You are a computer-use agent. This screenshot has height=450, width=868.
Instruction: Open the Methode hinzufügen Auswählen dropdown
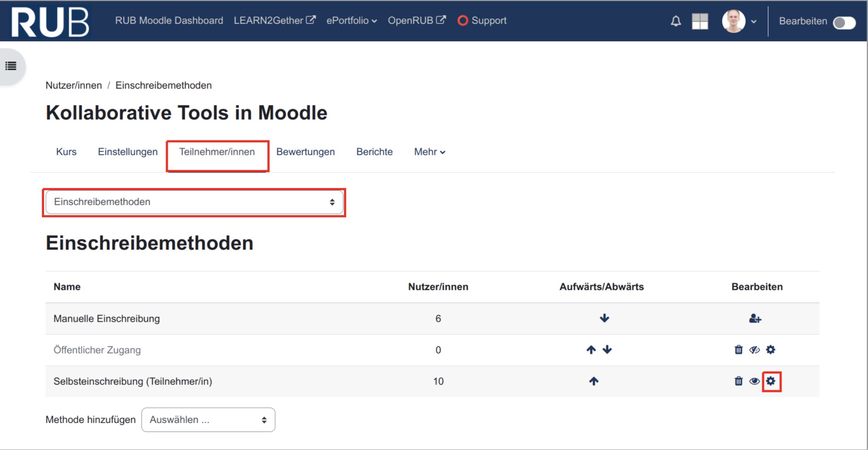coord(208,420)
